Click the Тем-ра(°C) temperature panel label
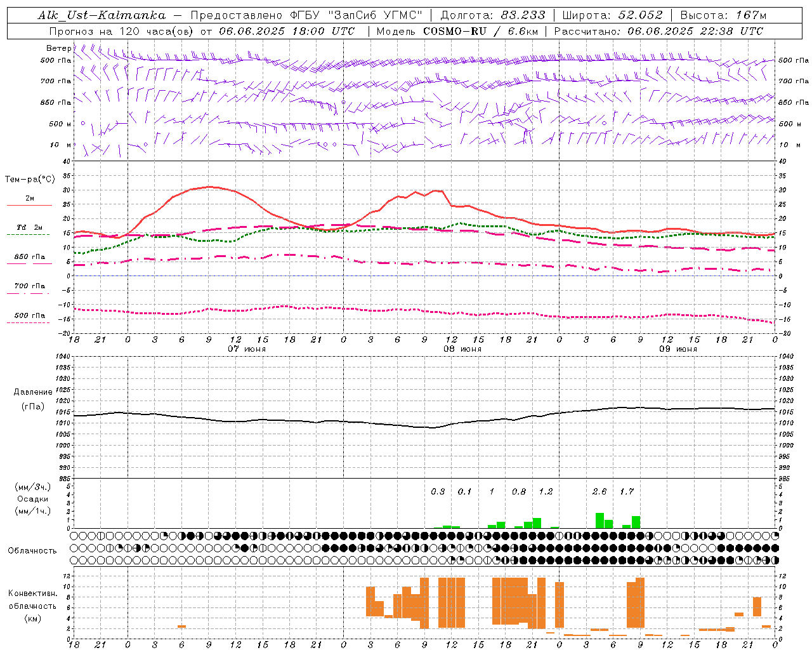This screenshot has height=650, width=812. click(x=30, y=180)
